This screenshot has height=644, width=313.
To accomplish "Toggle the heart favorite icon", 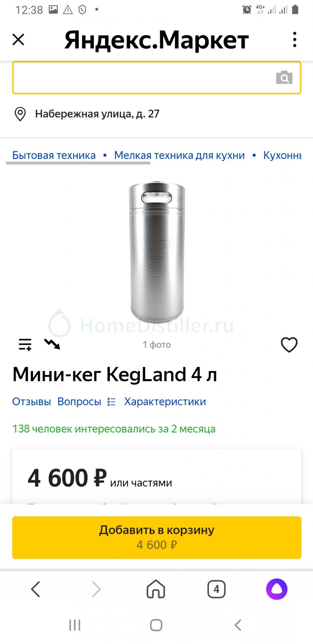I will tap(289, 345).
